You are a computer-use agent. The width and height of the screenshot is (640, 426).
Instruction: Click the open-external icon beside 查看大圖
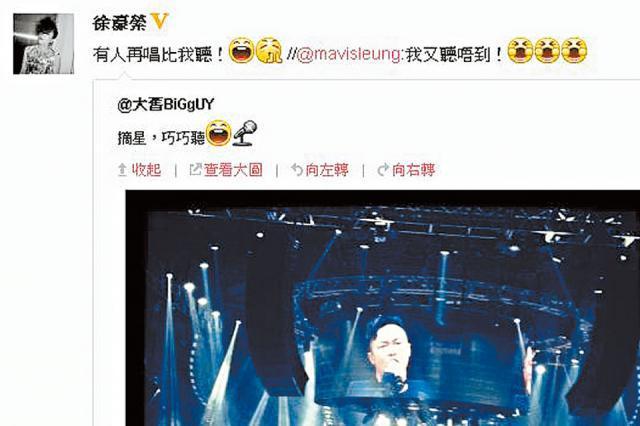pyautogui.click(x=196, y=170)
